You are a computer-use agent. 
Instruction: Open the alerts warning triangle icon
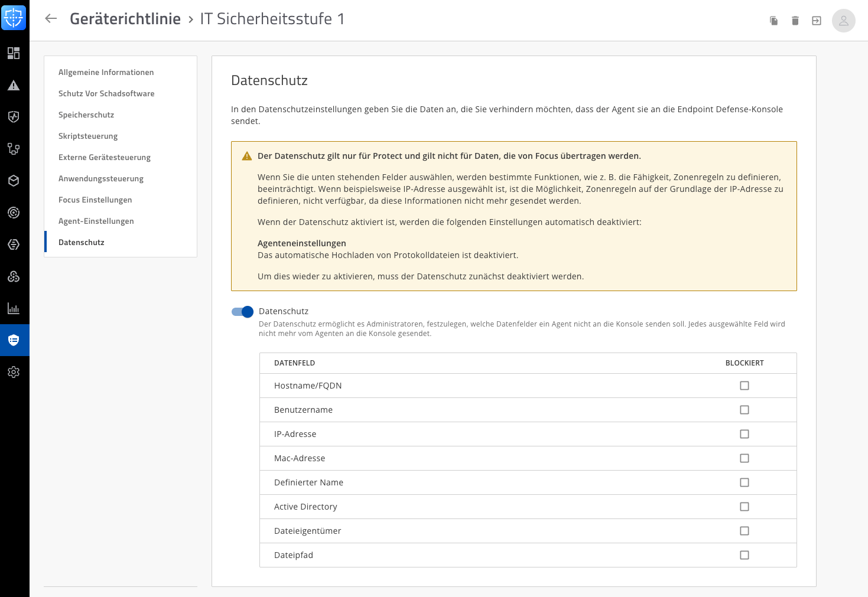click(x=14, y=86)
